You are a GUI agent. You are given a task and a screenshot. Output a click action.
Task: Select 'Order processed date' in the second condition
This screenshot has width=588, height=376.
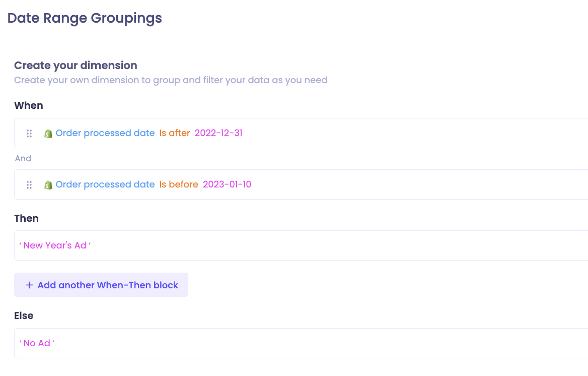click(x=105, y=184)
